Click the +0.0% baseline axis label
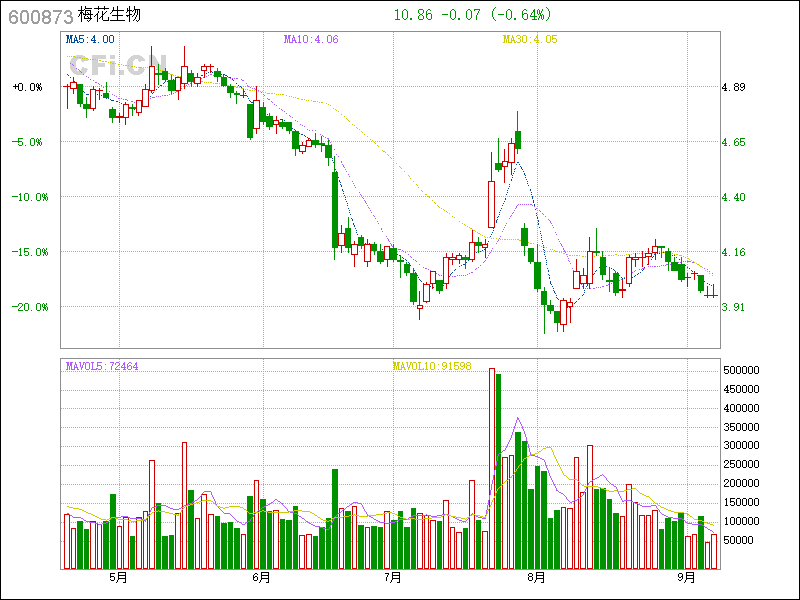This screenshot has width=800, height=600. pyautogui.click(x=28, y=88)
